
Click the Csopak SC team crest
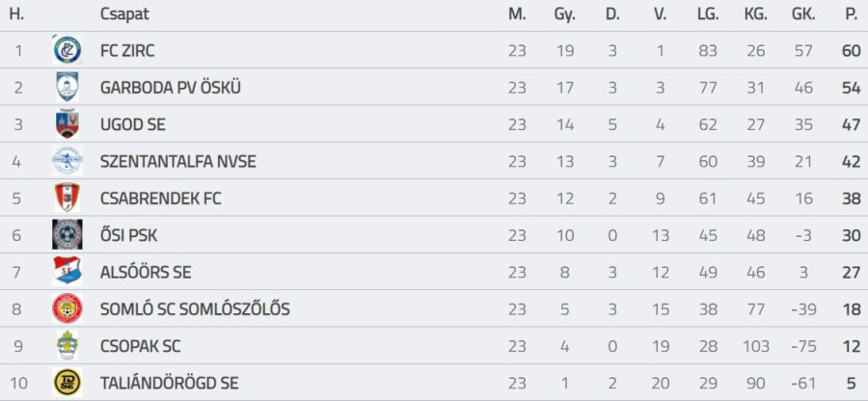tap(68, 346)
